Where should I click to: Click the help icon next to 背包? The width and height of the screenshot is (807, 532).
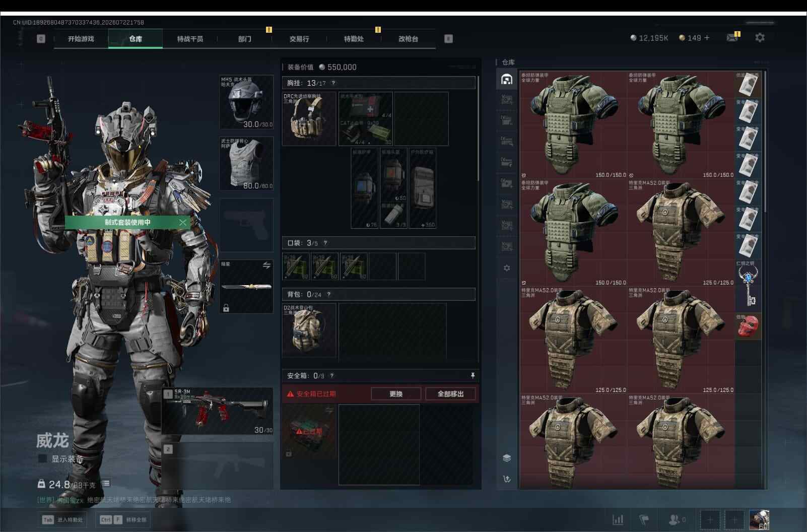(x=329, y=295)
